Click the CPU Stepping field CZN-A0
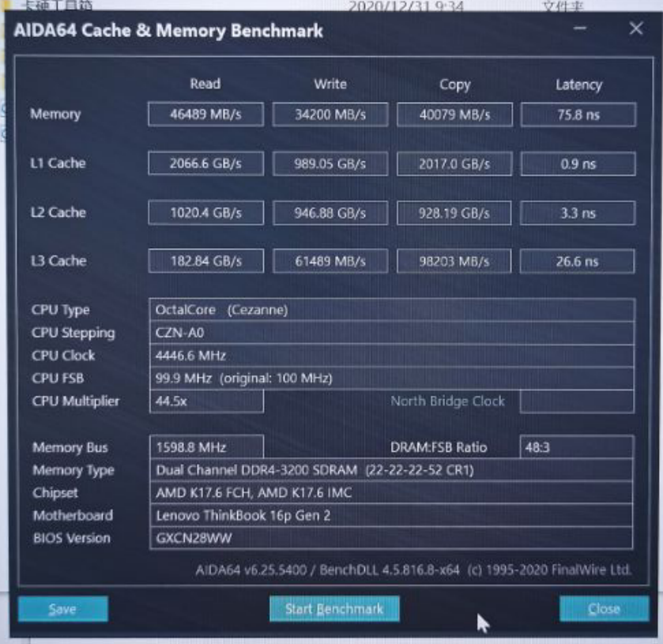Image resolution: width=663 pixels, height=644 pixels. point(392,333)
